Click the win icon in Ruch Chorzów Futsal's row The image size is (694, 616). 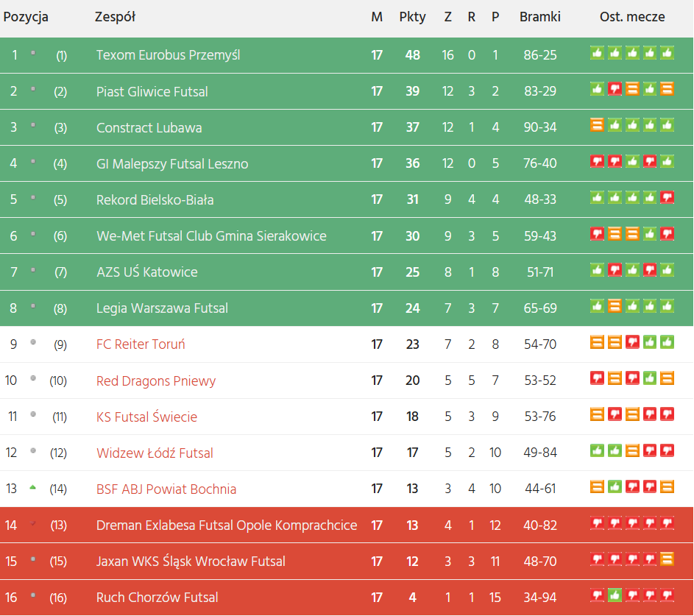[x=615, y=595]
